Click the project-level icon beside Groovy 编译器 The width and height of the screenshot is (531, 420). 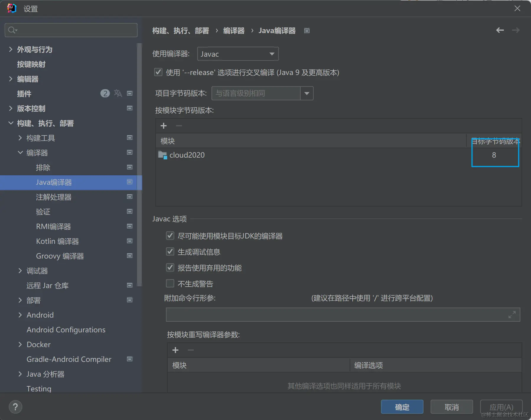click(x=130, y=256)
